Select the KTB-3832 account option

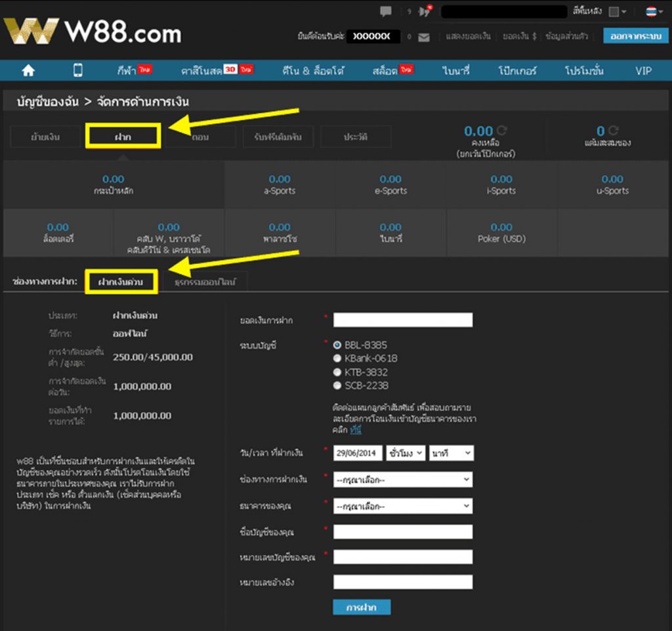click(338, 372)
